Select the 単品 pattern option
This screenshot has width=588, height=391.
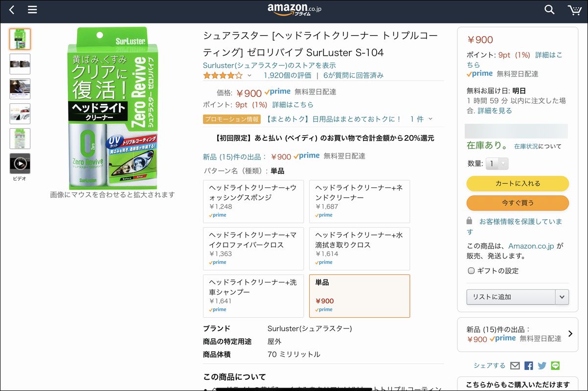[x=360, y=295]
